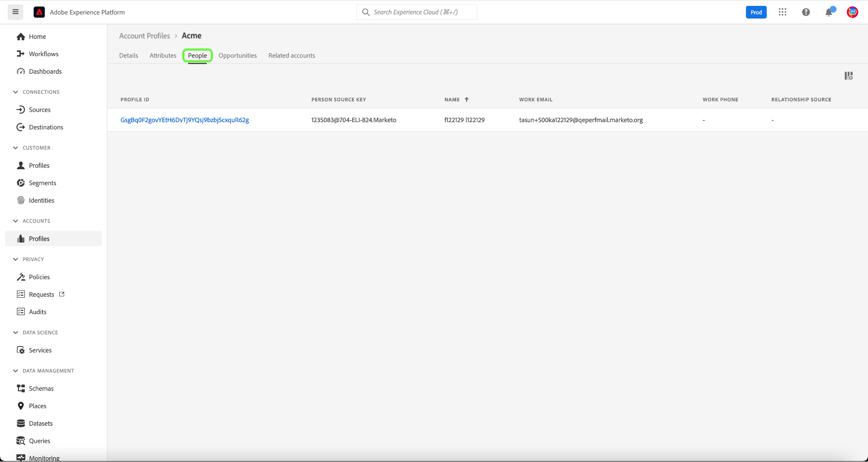
Task: Open Audits page
Action: (x=38, y=312)
